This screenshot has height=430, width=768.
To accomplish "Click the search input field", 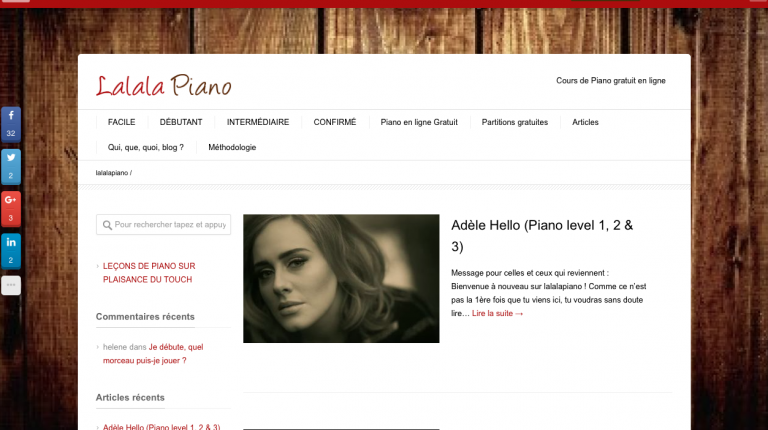I will (163, 225).
